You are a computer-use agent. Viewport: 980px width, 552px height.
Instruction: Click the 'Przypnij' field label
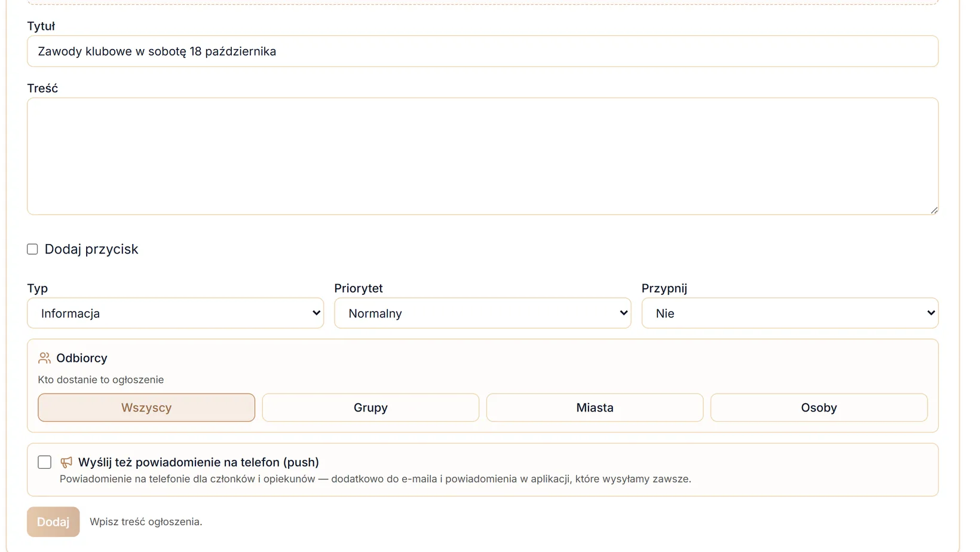tap(664, 288)
